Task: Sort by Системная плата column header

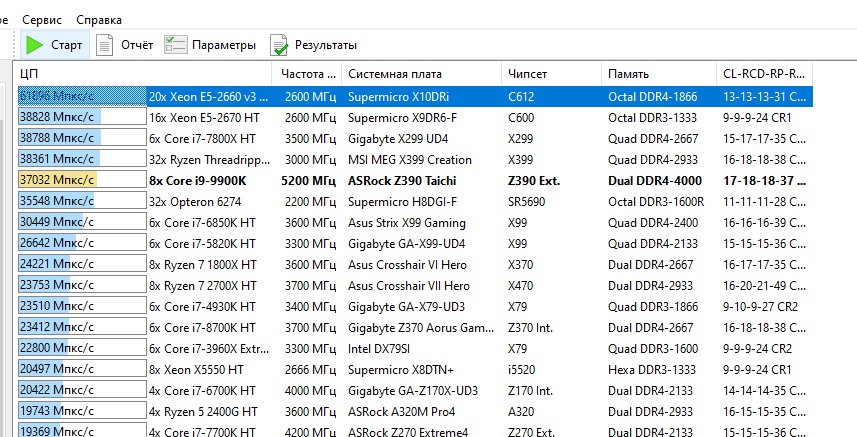Action: [x=420, y=74]
